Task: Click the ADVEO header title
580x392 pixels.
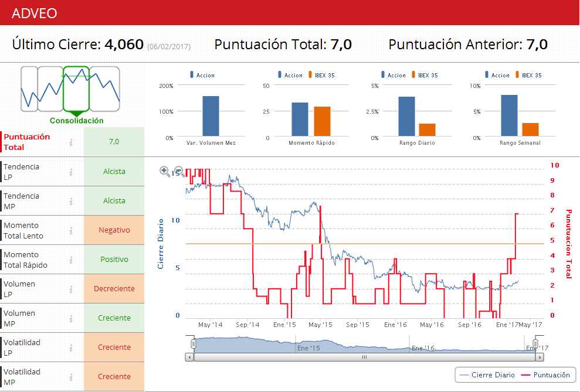Action: click(35, 13)
